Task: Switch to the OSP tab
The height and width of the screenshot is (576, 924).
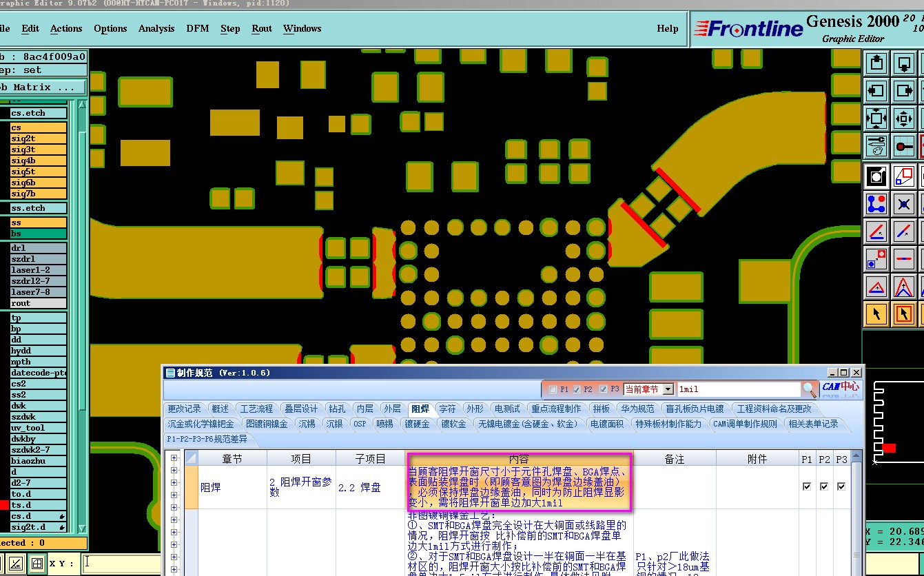Action: [x=360, y=424]
